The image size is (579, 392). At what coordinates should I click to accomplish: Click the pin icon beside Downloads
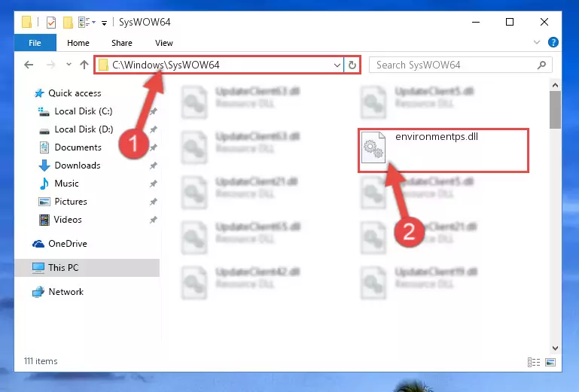pos(154,166)
